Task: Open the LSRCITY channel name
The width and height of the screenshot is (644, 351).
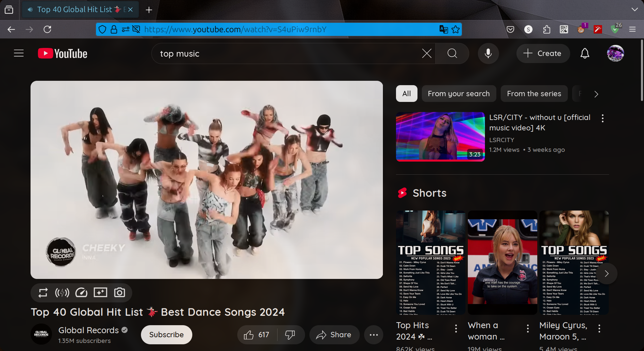Action: point(502,140)
